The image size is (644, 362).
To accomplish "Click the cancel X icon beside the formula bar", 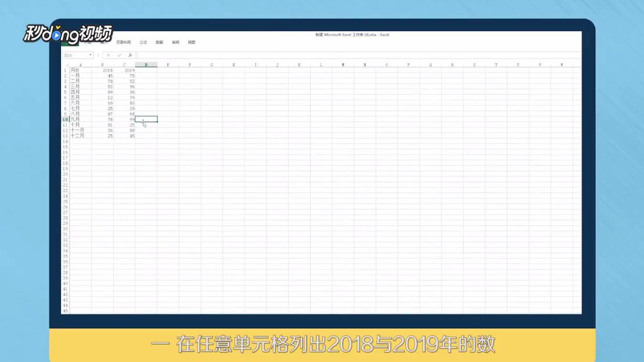I will (x=108, y=55).
